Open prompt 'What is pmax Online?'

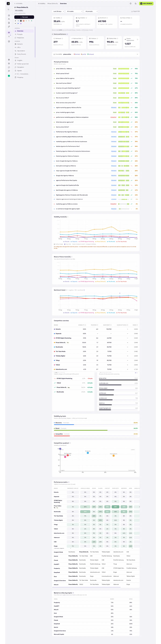96,74
